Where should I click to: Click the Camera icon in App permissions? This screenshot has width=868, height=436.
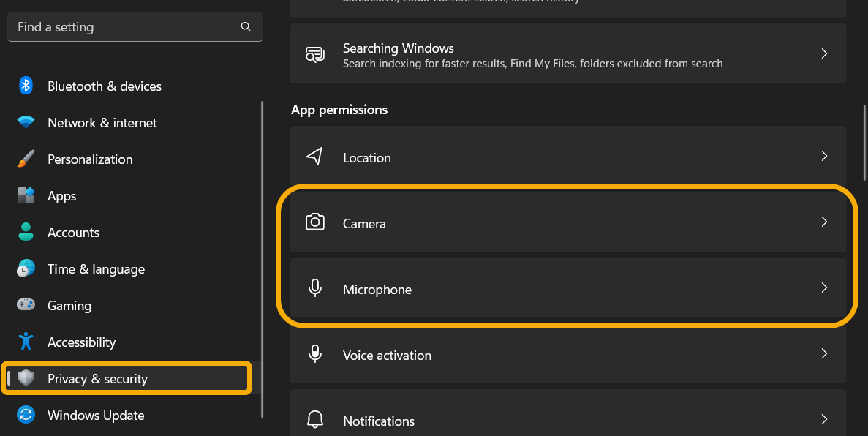coord(314,222)
